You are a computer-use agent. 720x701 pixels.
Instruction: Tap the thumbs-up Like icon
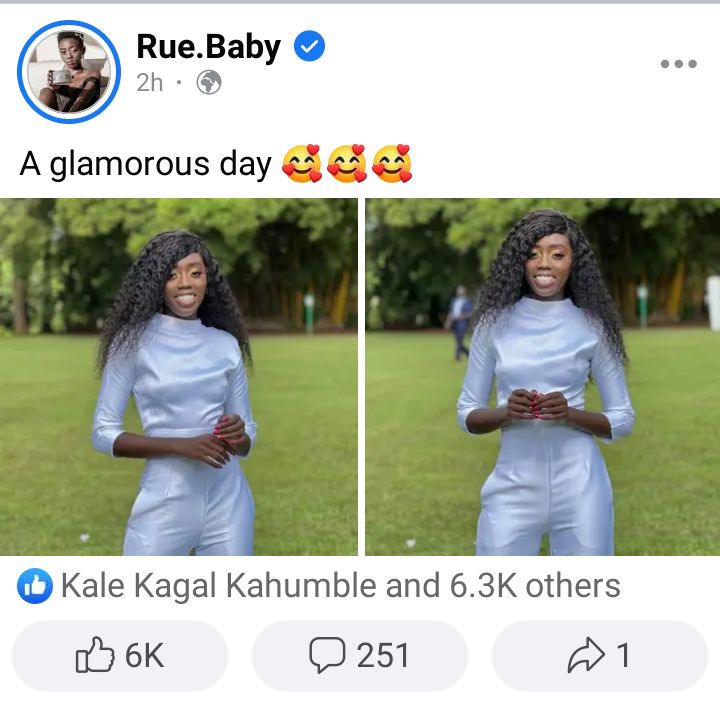(95, 655)
